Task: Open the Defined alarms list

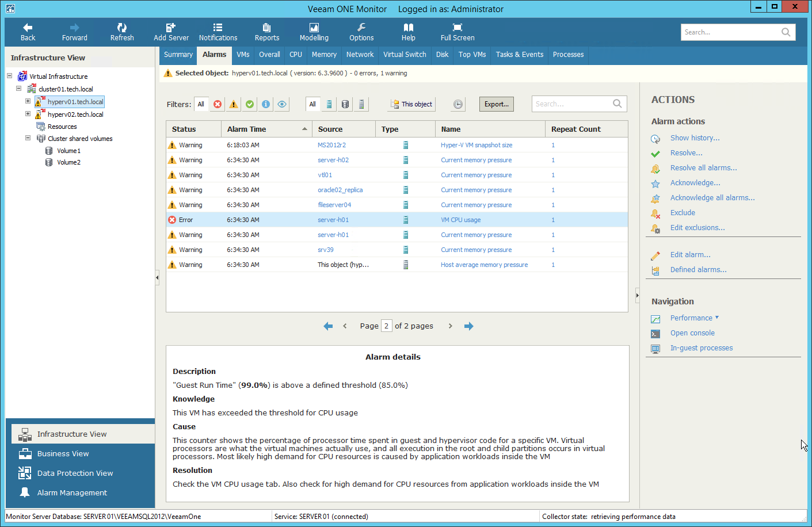Action: pos(698,270)
